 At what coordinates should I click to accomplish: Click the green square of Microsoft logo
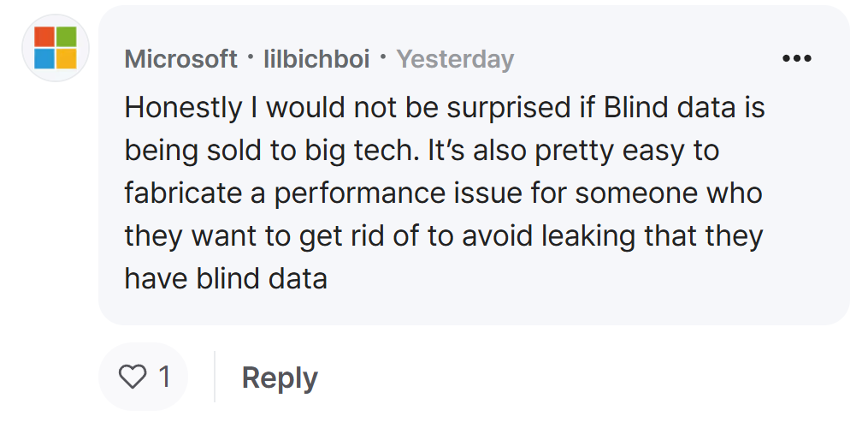(67, 37)
